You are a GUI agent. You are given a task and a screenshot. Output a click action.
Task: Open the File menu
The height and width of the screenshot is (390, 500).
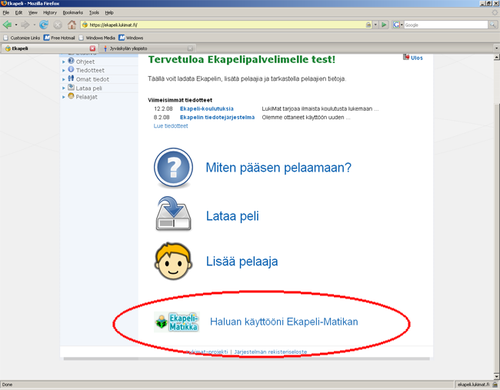(6, 13)
